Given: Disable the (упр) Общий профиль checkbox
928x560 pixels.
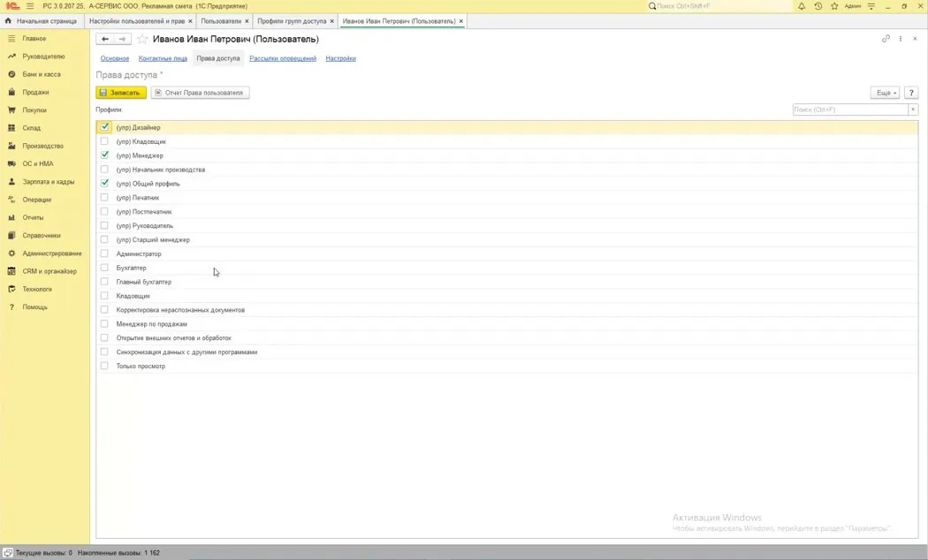Looking at the screenshot, I should pos(105,184).
